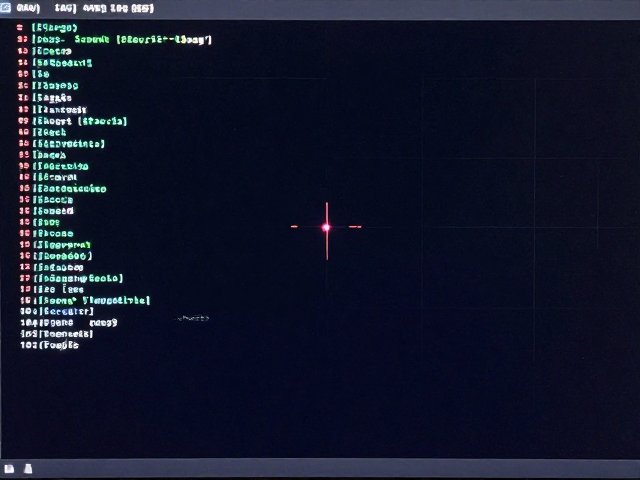Screen dimensions: 640x480
Task: Click the glowing red crosshair center point
Action: pyautogui.click(x=326, y=227)
